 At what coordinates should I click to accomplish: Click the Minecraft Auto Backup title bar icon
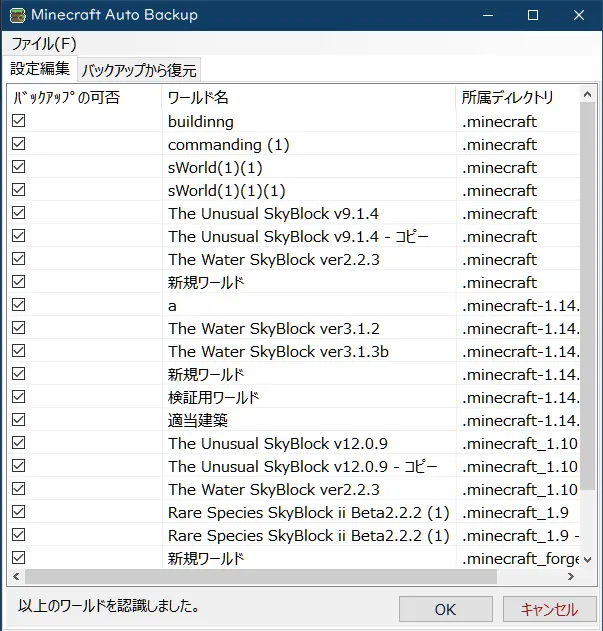(x=16, y=15)
